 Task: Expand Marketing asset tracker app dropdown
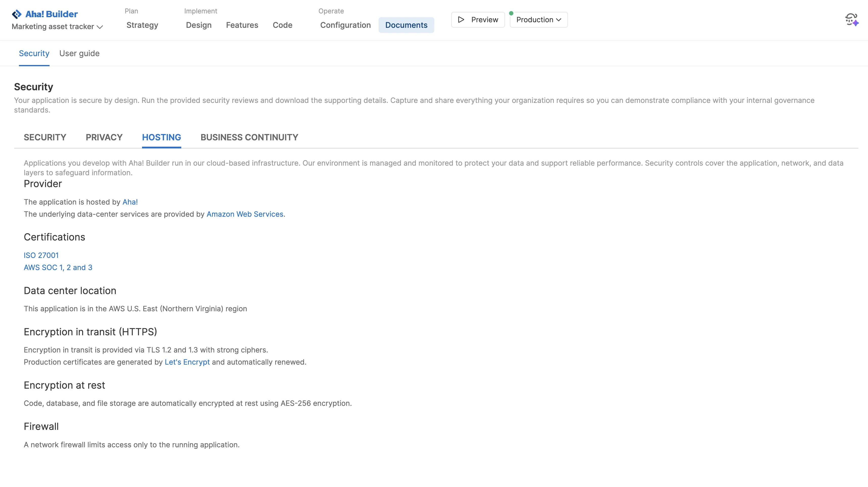(57, 27)
